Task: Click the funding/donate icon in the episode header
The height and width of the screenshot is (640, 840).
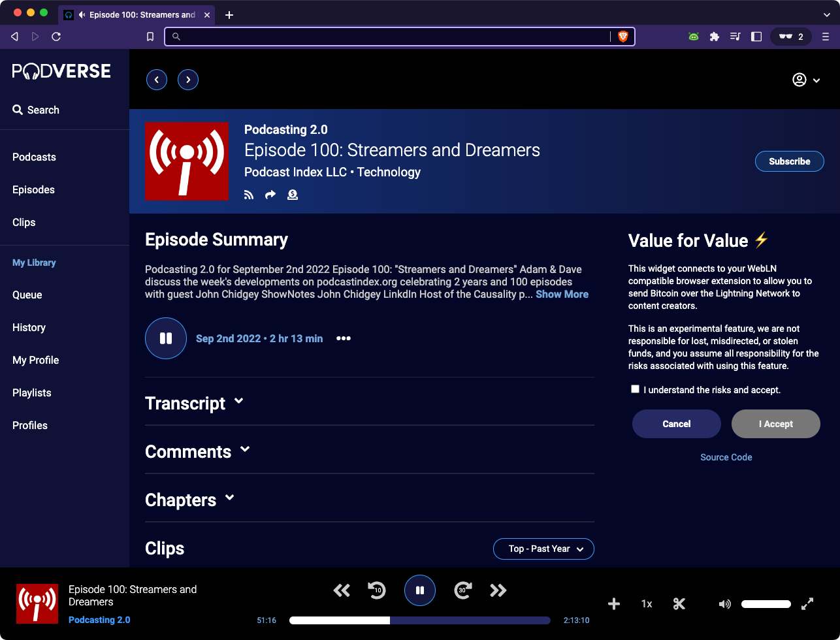Action: pyautogui.click(x=293, y=195)
